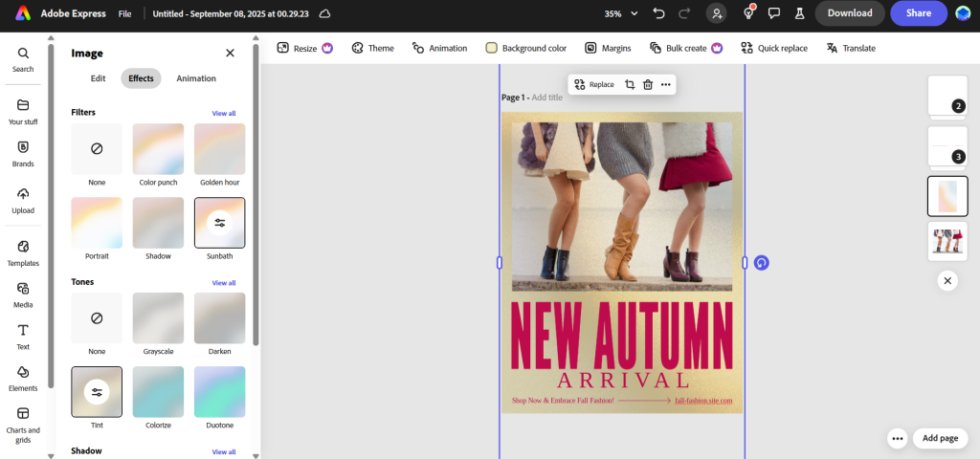This screenshot has height=459, width=980.
Task: Click the rotate handle beside the canvas
Action: [761, 263]
